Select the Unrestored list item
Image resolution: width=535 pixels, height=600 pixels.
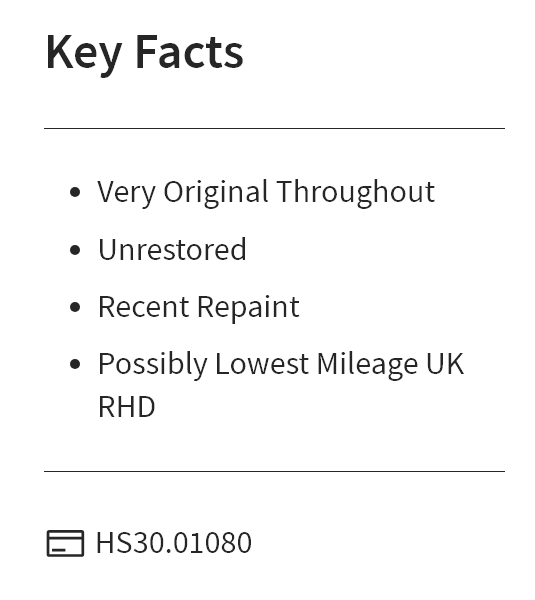tap(172, 249)
